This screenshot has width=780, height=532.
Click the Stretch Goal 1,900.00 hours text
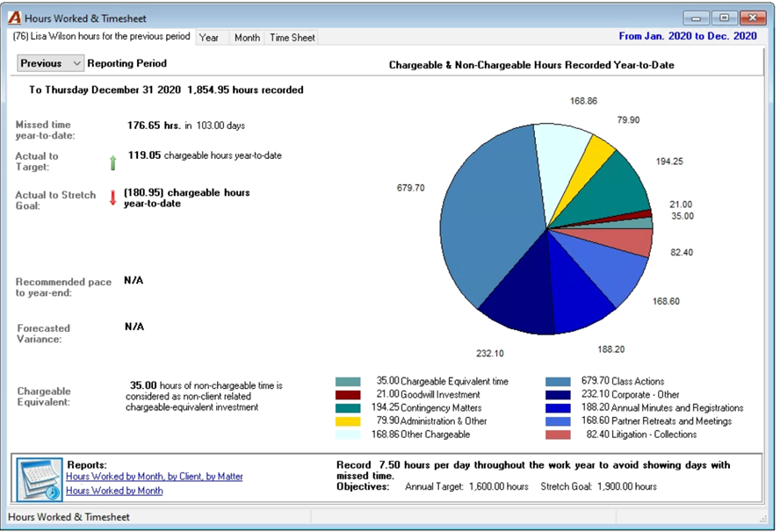point(598,486)
